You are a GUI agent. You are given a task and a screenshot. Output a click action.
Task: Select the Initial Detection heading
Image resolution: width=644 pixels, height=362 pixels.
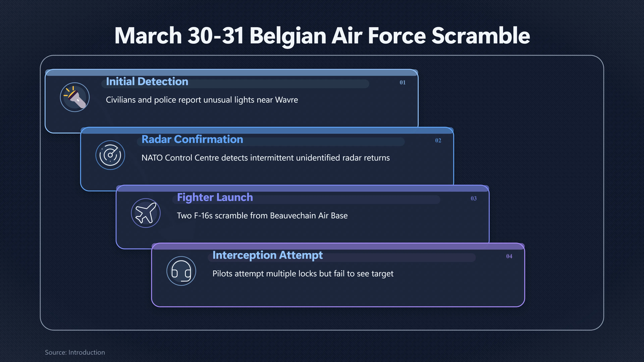(x=147, y=81)
